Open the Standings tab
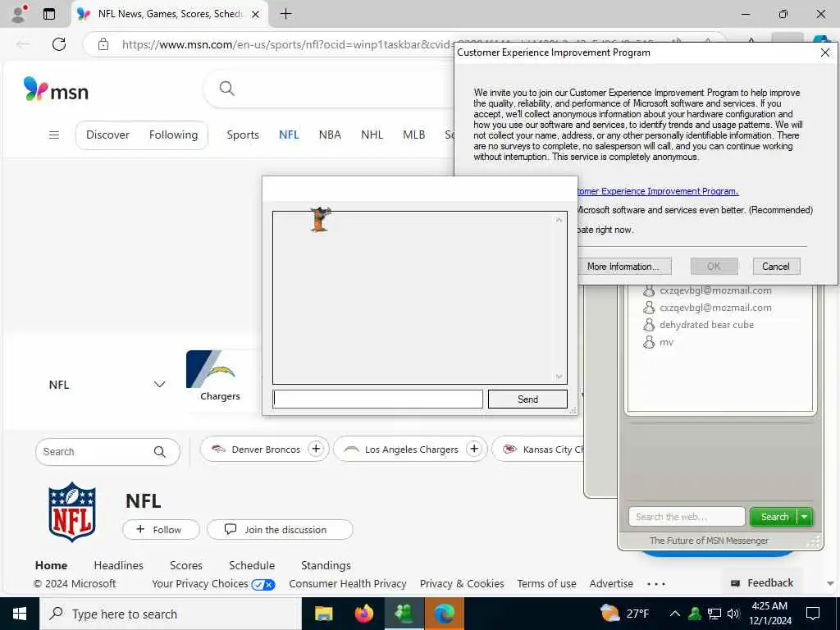 326,565
